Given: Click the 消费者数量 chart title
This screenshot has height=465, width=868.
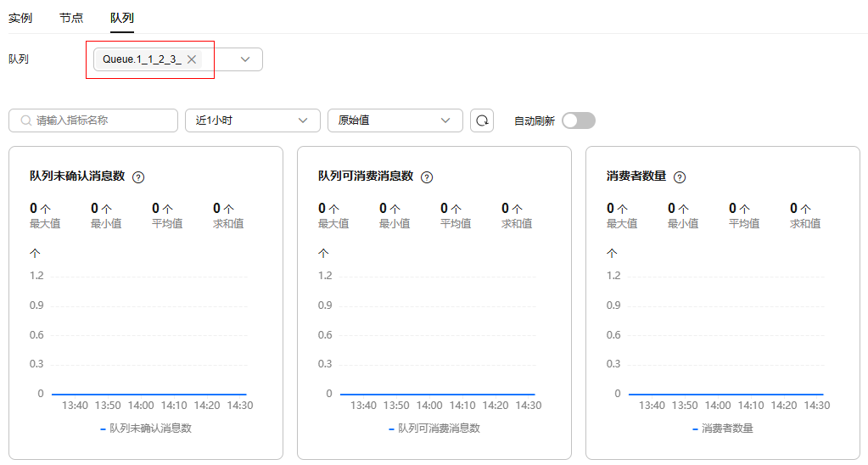Looking at the screenshot, I should pos(636,176).
